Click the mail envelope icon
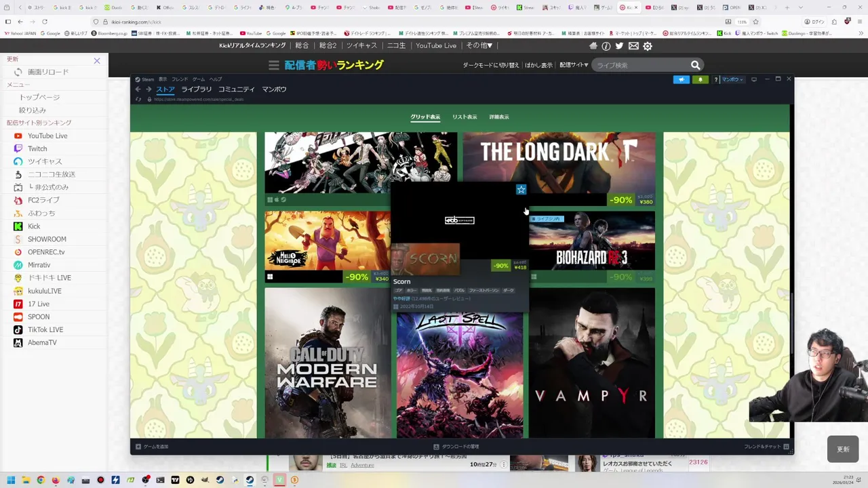 (x=633, y=46)
